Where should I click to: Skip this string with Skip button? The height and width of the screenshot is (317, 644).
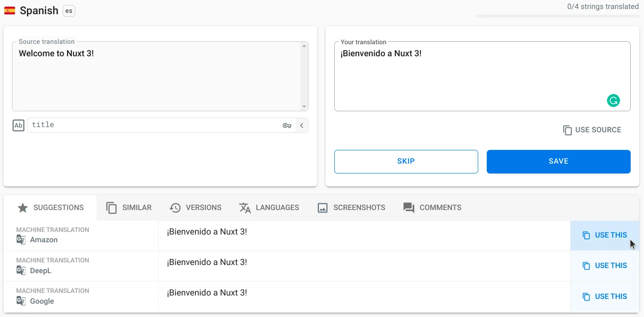pos(406,162)
